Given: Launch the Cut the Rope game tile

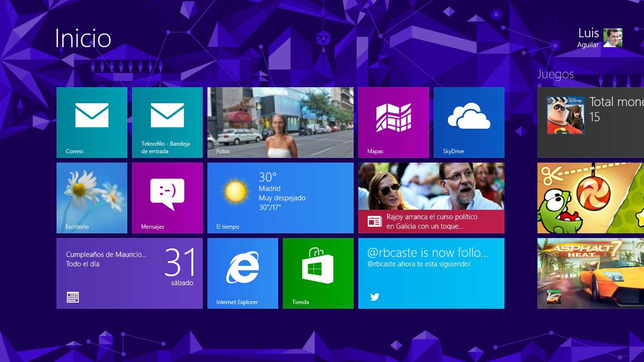Looking at the screenshot, I should click(x=591, y=198).
